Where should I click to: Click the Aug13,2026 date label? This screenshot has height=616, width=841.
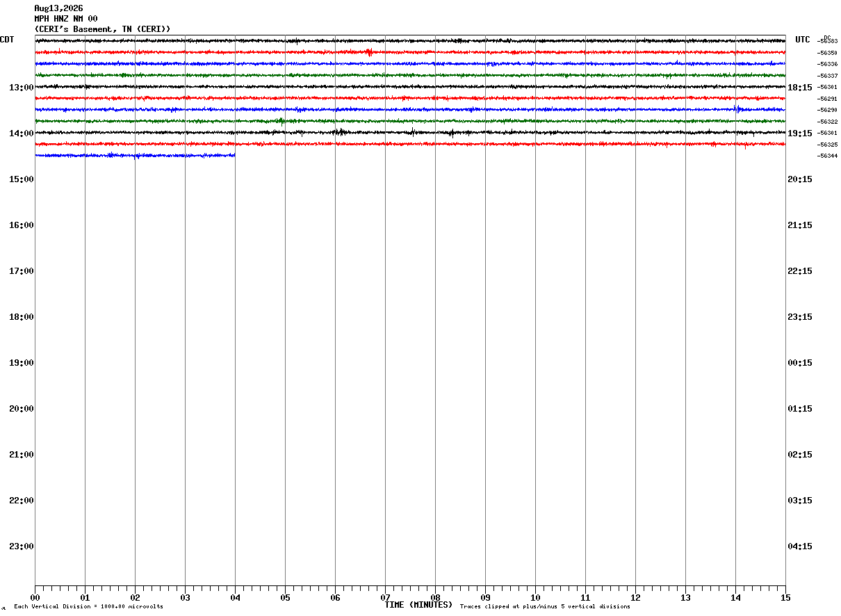[x=58, y=8]
